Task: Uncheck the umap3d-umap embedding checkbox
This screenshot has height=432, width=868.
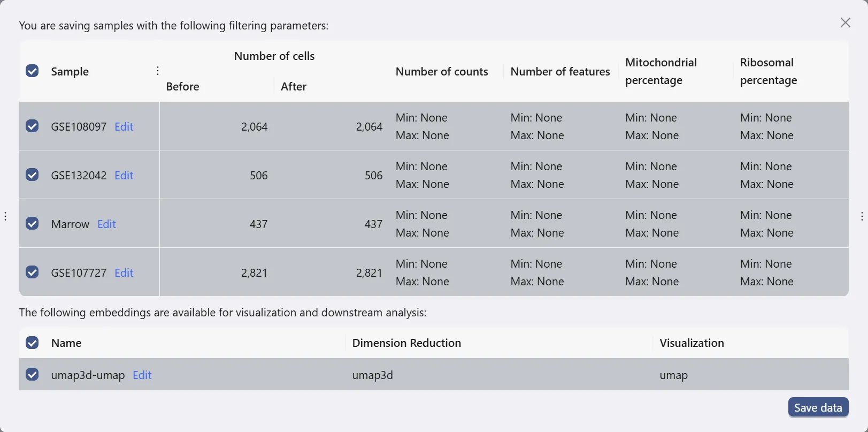Action: (32, 375)
